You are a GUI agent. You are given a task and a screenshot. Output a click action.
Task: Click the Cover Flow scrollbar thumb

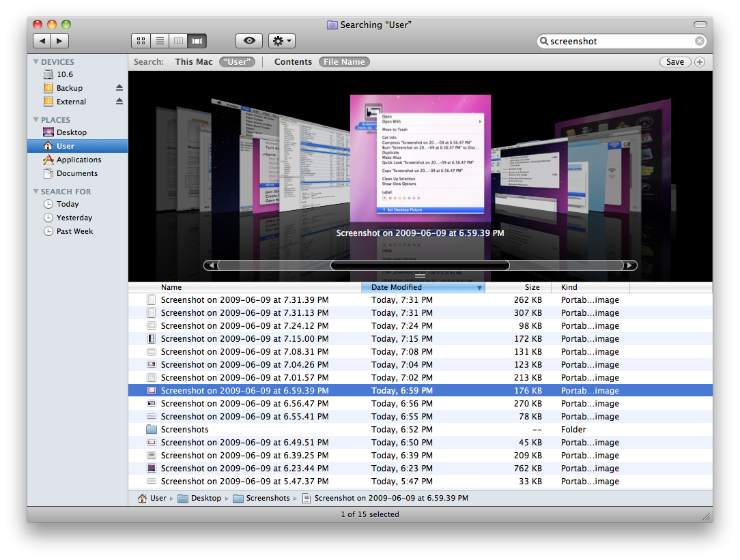pos(420,265)
